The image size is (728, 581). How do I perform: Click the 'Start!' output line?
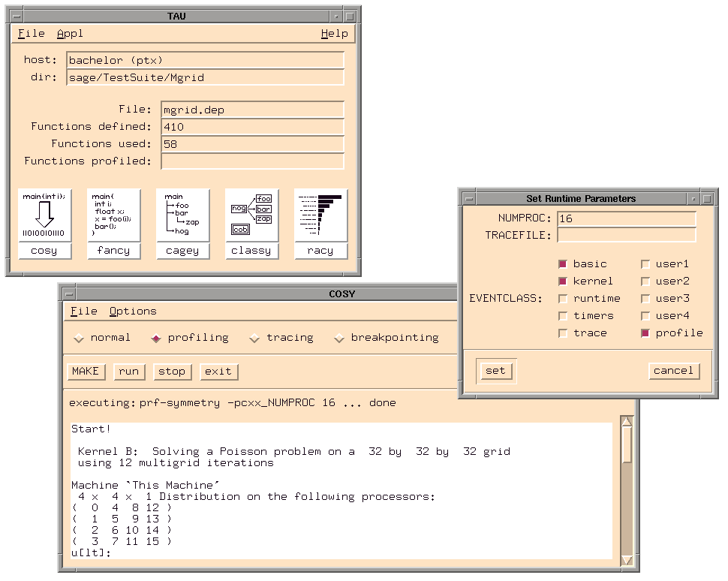coord(91,429)
